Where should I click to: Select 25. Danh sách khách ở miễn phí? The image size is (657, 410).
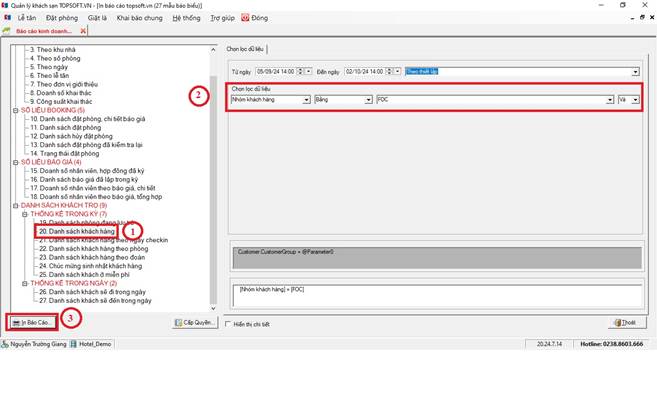[84, 275]
